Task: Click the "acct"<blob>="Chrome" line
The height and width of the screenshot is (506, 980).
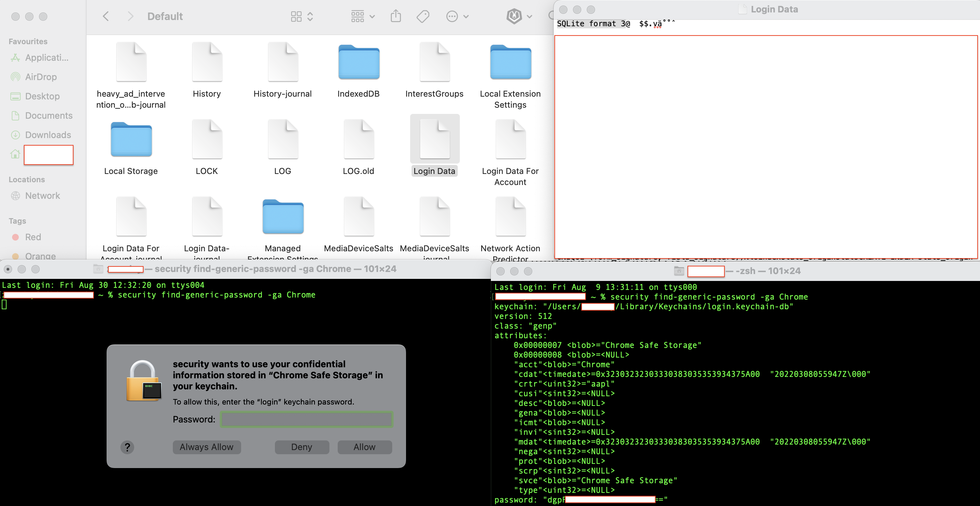Action: click(x=564, y=364)
